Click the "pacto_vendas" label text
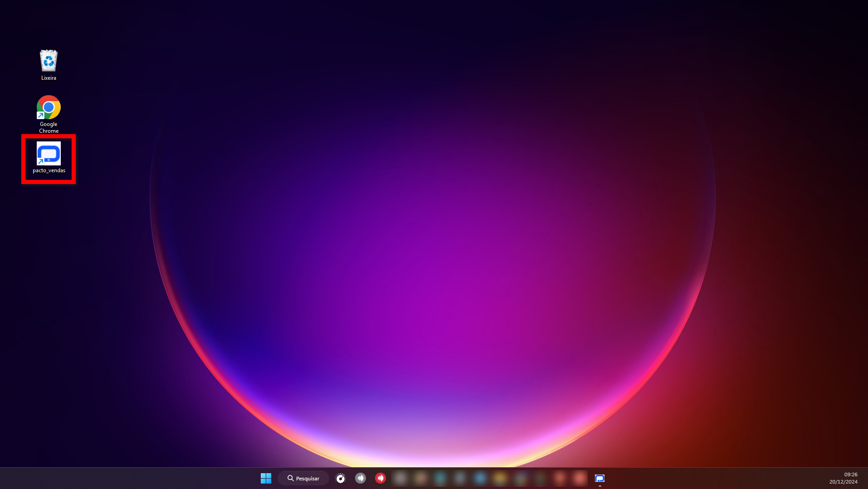 pyautogui.click(x=49, y=170)
